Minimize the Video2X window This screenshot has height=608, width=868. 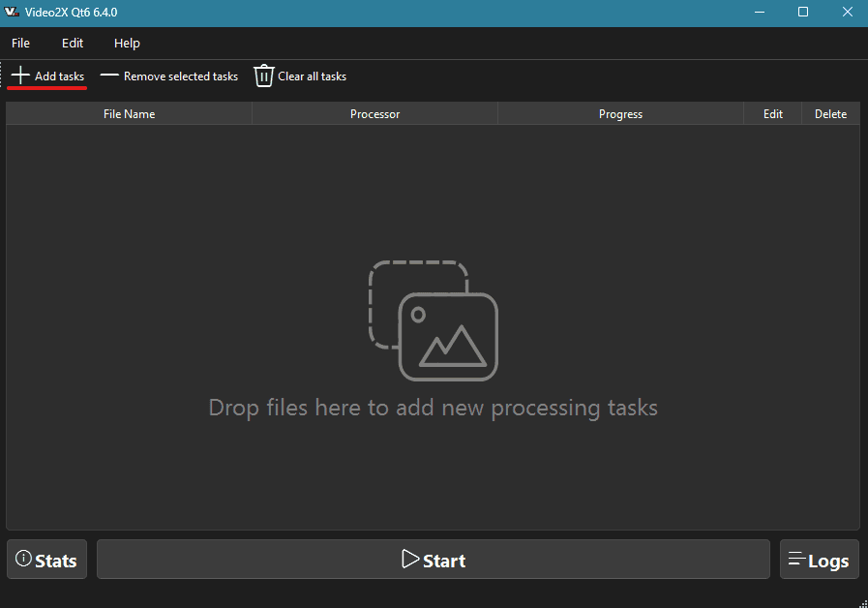coord(758,13)
